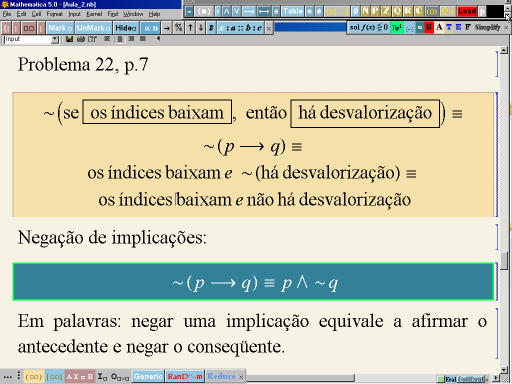
Task: Click the horizontal scrollbar at bottom
Action: [302, 378]
